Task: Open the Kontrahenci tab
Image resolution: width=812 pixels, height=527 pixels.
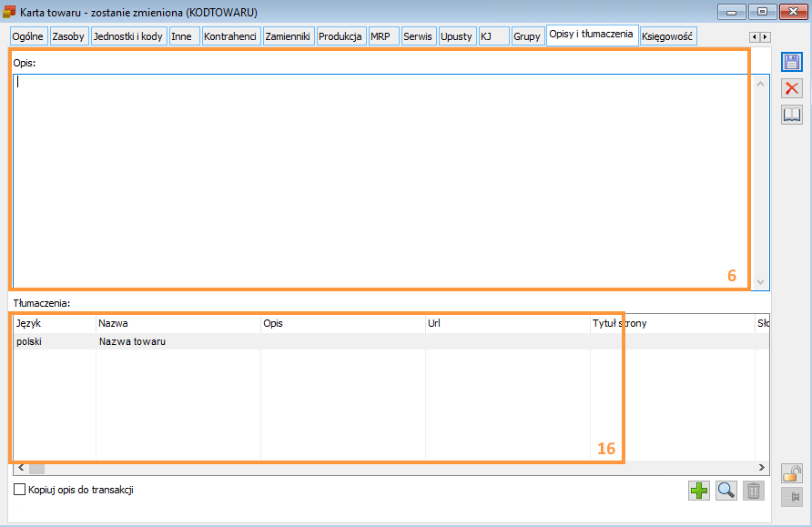Action: 231,36
